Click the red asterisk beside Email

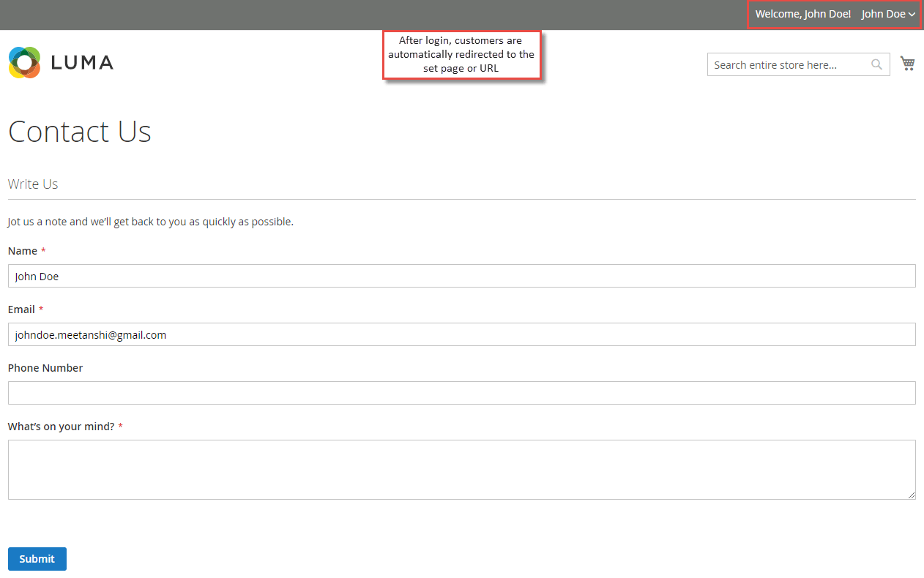click(41, 309)
